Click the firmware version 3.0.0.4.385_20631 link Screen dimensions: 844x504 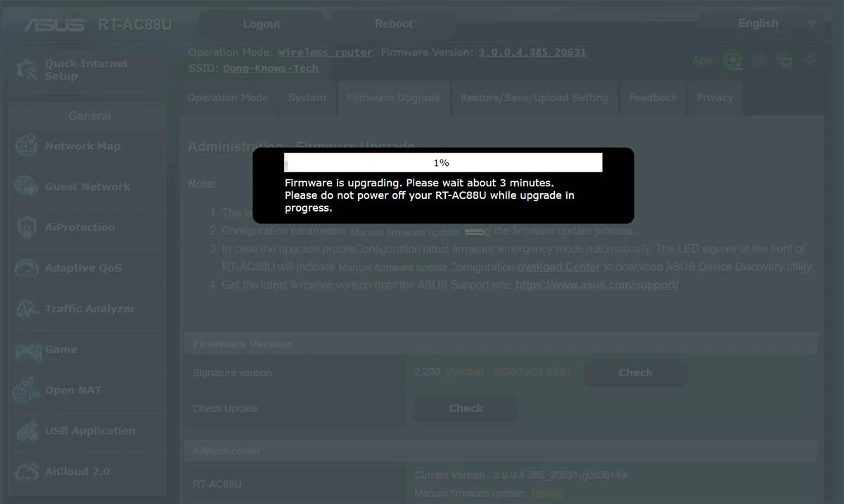[532, 53]
